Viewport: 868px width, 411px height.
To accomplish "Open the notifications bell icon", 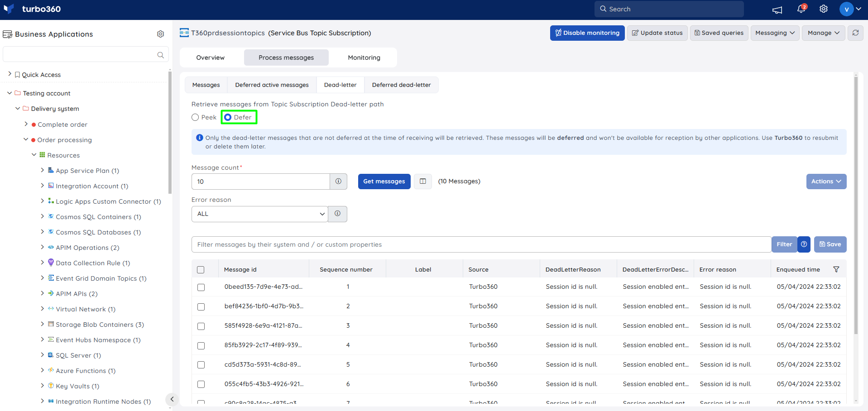I will pyautogui.click(x=801, y=9).
